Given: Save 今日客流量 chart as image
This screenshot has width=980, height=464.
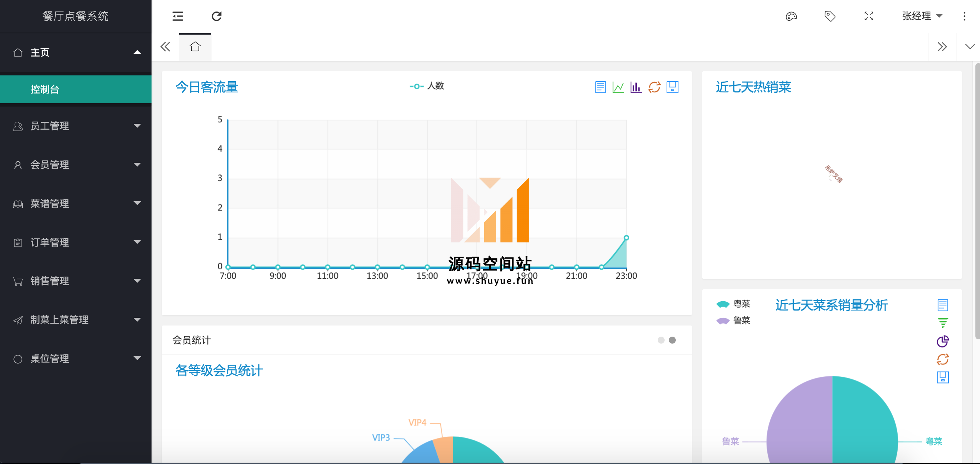Looking at the screenshot, I should pyautogui.click(x=672, y=87).
